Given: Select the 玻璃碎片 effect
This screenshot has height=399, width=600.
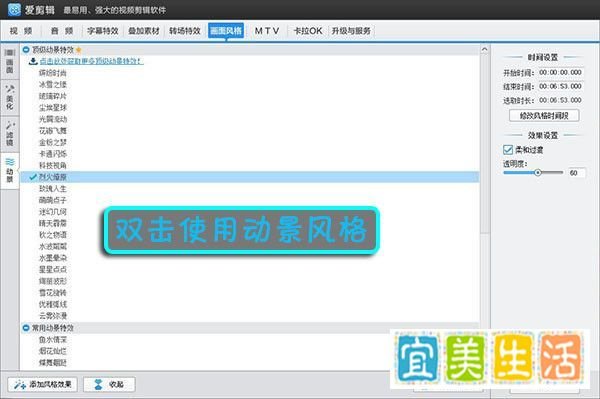Looking at the screenshot, I should click(52, 96).
